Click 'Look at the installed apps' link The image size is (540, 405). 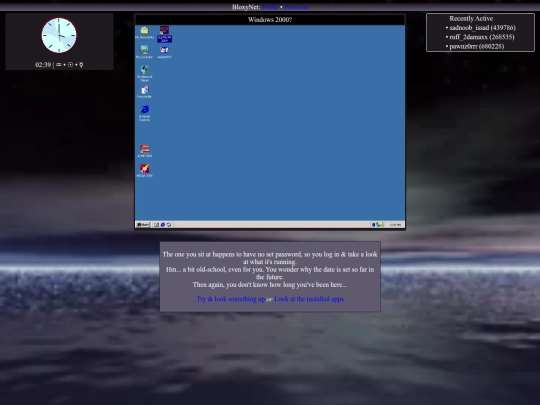(x=309, y=299)
